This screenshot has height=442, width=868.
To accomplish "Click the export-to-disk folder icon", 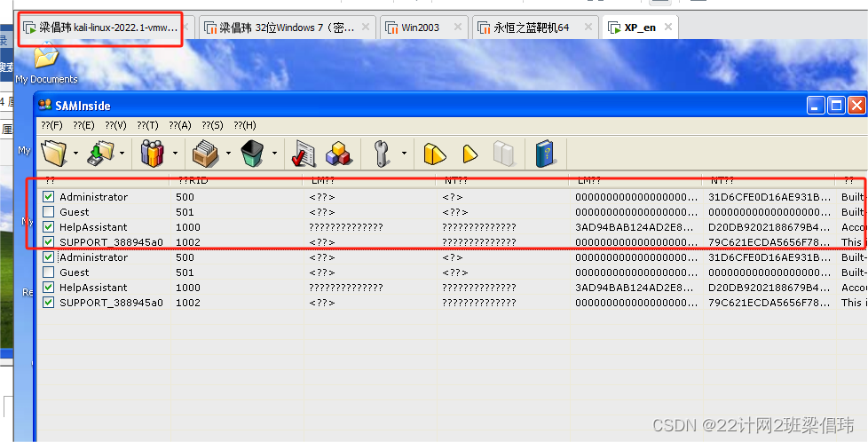I will (x=100, y=154).
